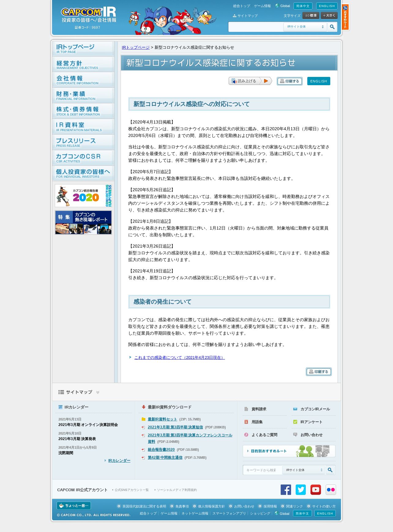Click the お問い合わせ link beside よくあるご質問
393x532 pixels.
click(312, 435)
